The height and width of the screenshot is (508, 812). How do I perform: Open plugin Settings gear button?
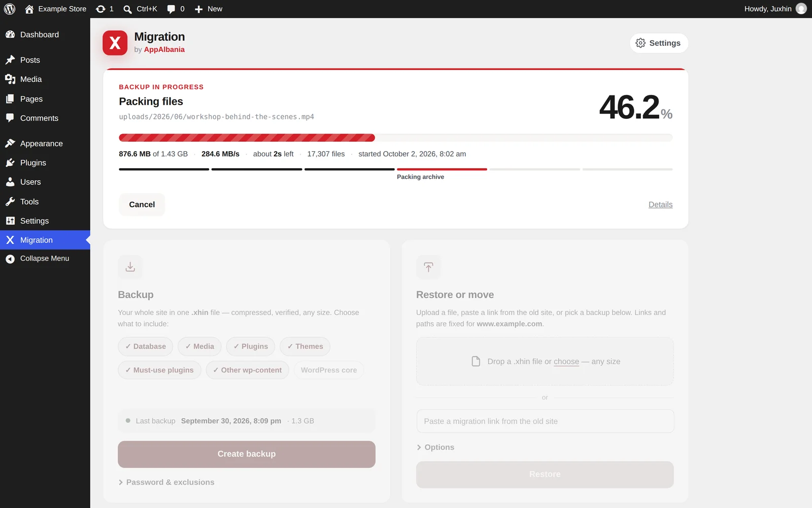659,43
